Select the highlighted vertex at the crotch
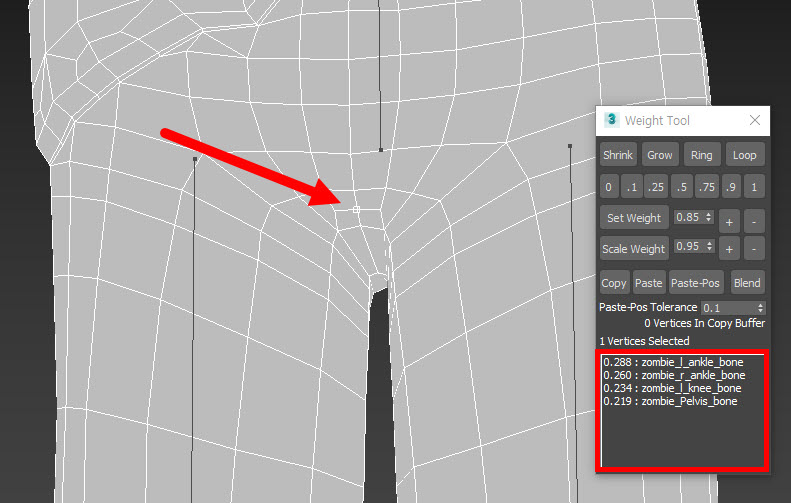Viewport: 791px width, 503px height. [x=356, y=209]
